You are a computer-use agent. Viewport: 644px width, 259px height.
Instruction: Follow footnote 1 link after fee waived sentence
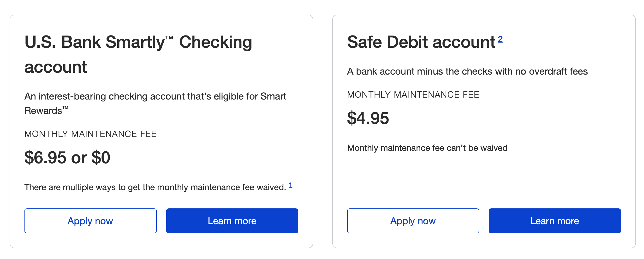point(290,185)
